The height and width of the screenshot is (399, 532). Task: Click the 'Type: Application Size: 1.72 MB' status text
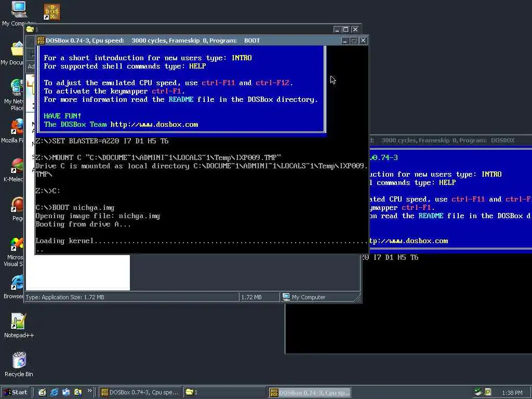click(x=65, y=297)
